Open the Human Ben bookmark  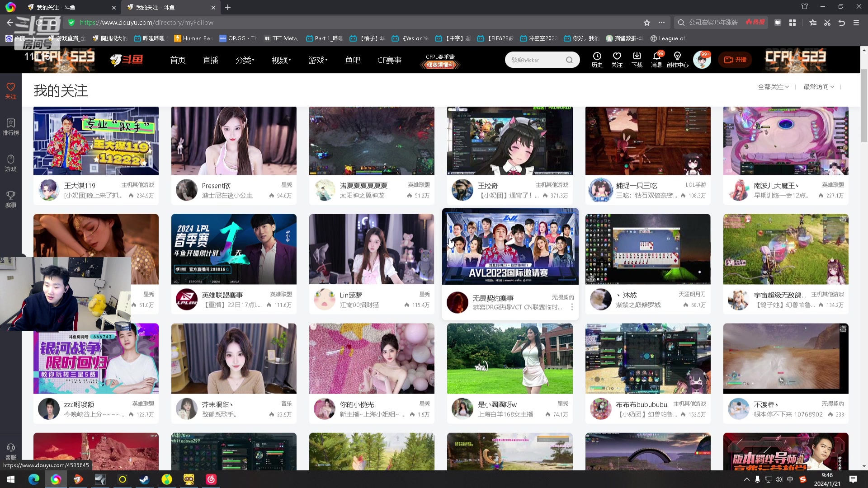click(193, 38)
